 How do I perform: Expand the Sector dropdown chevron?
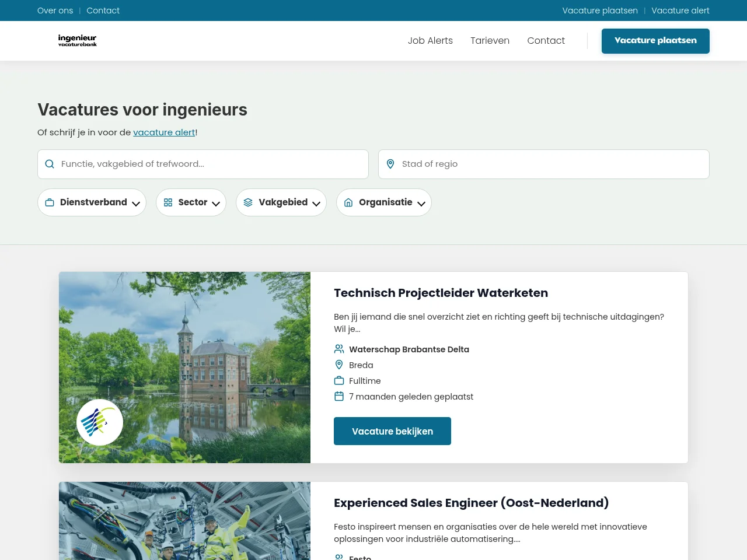[216, 204]
